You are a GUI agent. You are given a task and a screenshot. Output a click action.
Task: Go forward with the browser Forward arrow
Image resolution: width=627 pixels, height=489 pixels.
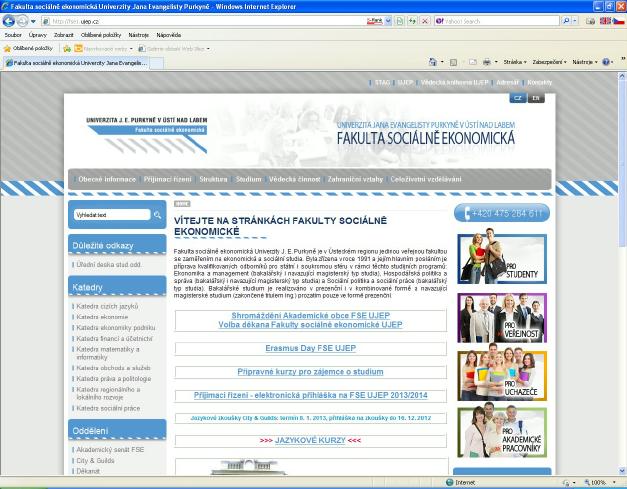(x=22, y=21)
